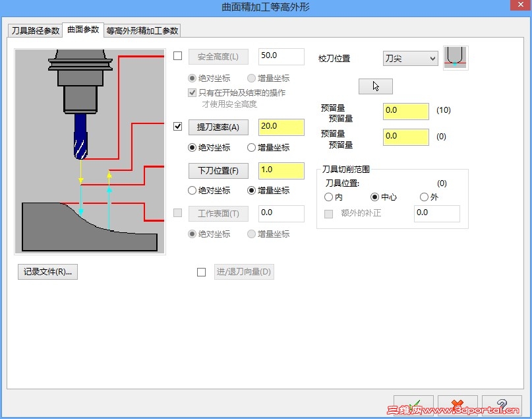Click the 安全高度(L) button
Screen dimensions: 532x419
pos(218,57)
